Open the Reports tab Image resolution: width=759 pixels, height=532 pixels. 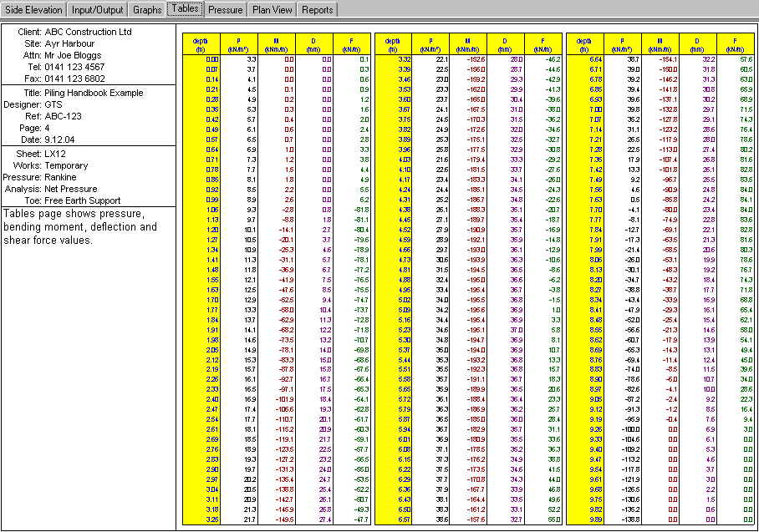point(318,10)
